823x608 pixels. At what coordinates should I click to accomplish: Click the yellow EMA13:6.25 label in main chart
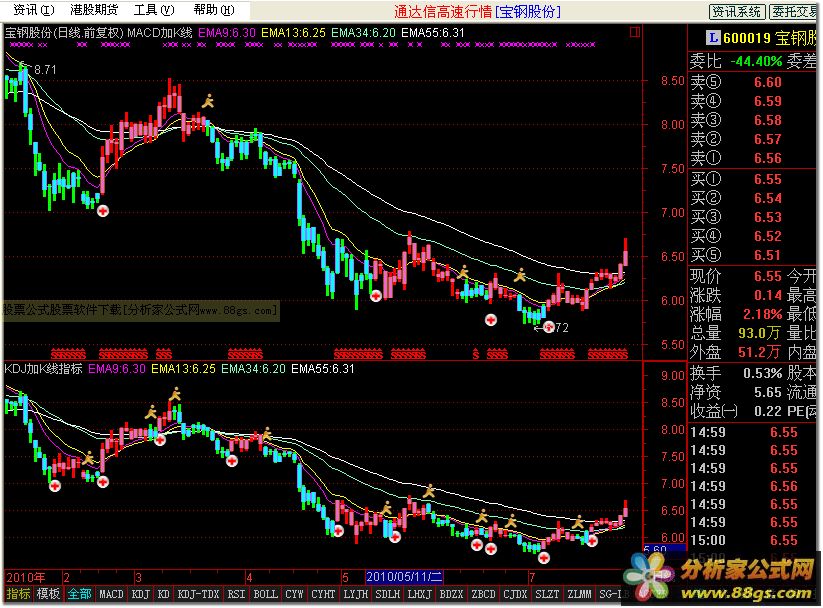coord(293,33)
